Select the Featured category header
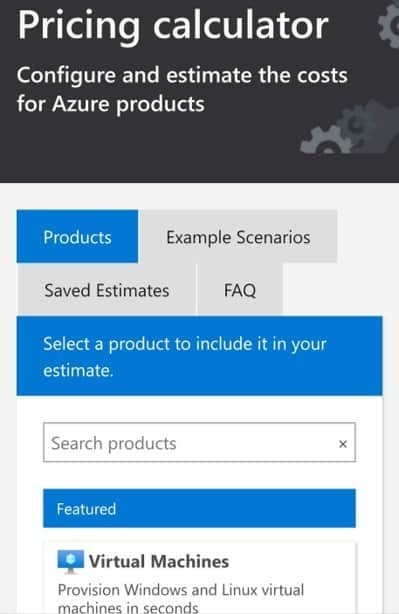 pos(199,508)
